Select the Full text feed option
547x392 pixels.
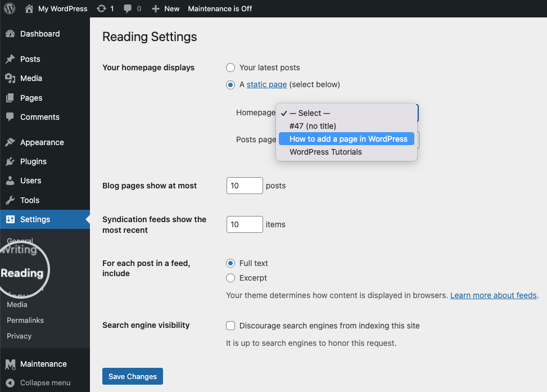230,263
